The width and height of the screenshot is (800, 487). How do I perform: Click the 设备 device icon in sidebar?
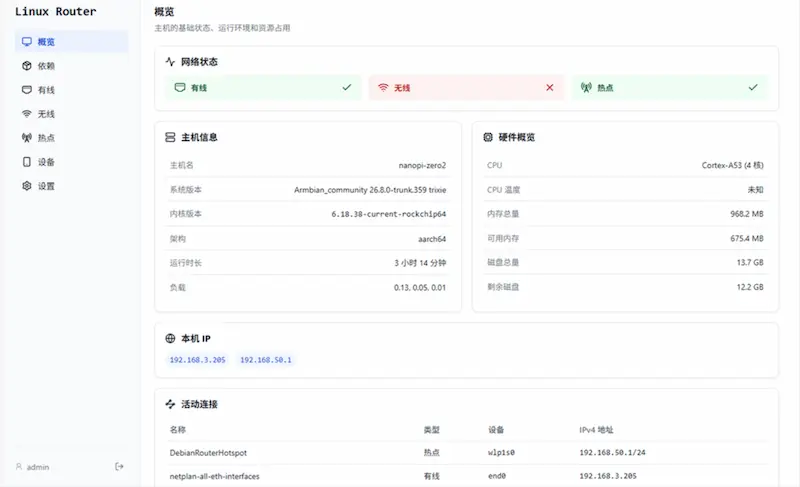click(x=27, y=162)
